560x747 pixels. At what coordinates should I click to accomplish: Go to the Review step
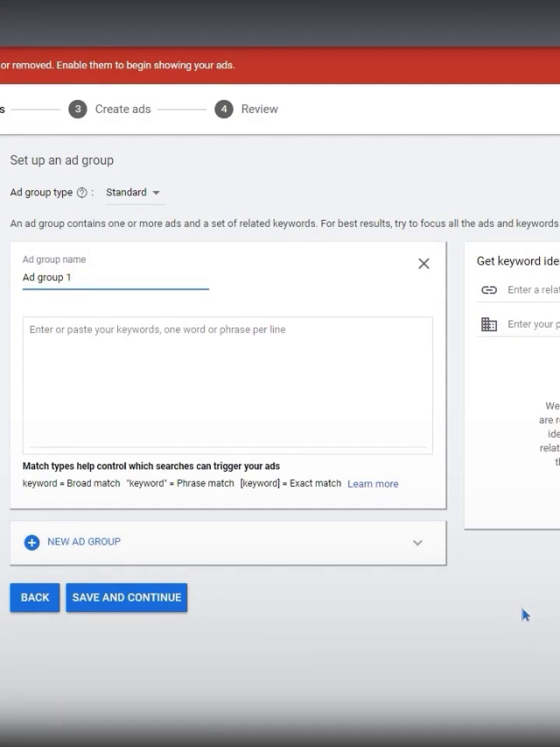[x=259, y=109]
